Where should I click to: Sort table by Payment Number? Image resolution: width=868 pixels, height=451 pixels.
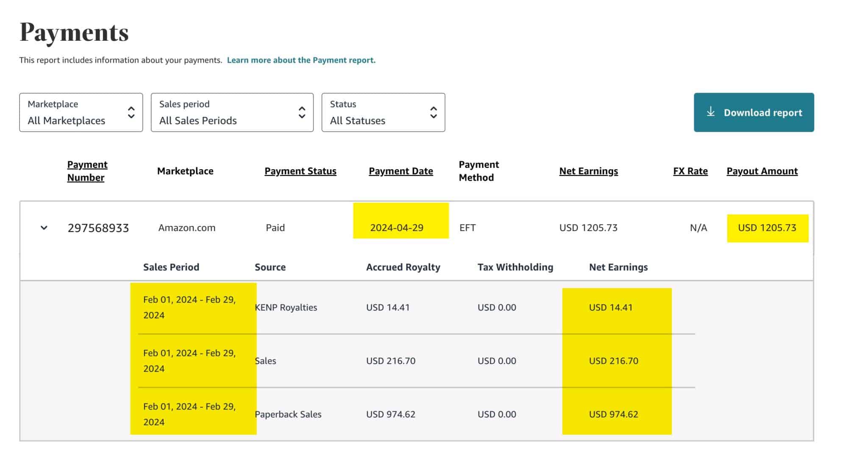[87, 170]
